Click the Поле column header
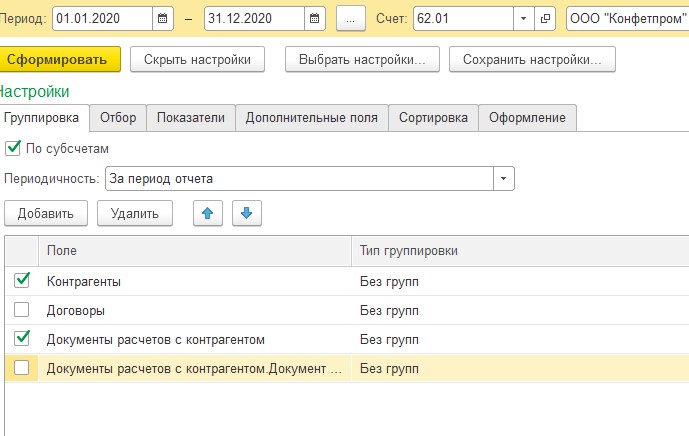 [195, 251]
